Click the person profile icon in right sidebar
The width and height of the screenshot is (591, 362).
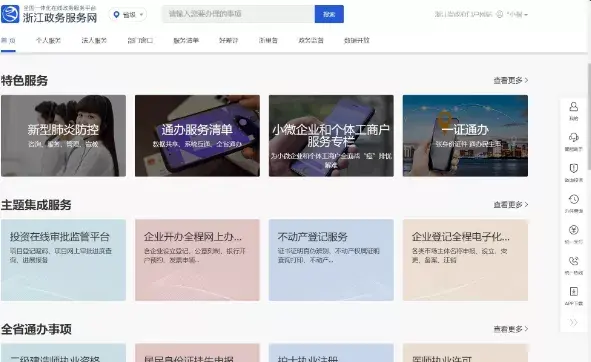[574, 107]
